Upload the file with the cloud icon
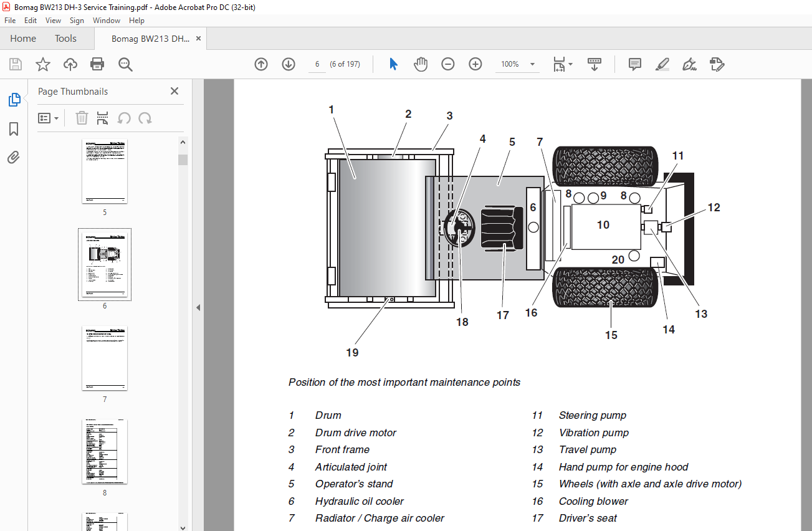812x531 pixels. [x=70, y=64]
